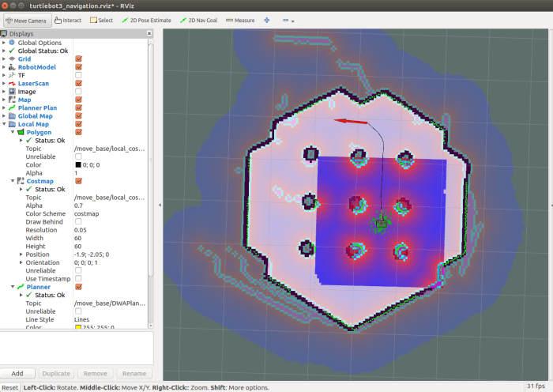Click the yellow Planner color swatch
The height and width of the screenshot is (392, 553).
(x=78, y=327)
